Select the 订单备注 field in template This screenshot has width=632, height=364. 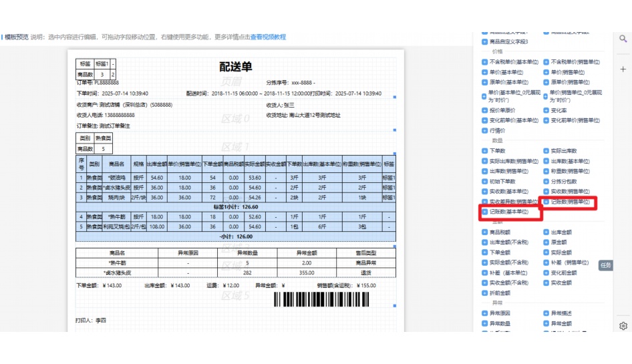tap(104, 126)
